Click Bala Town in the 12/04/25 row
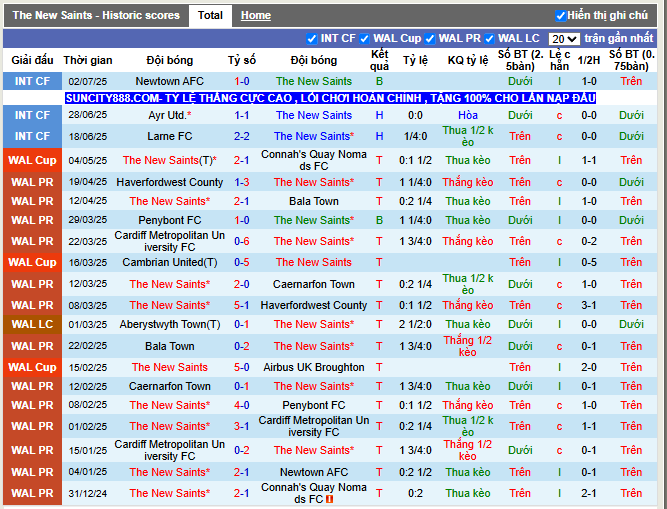The height and width of the screenshot is (509, 667). (x=314, y=201)
